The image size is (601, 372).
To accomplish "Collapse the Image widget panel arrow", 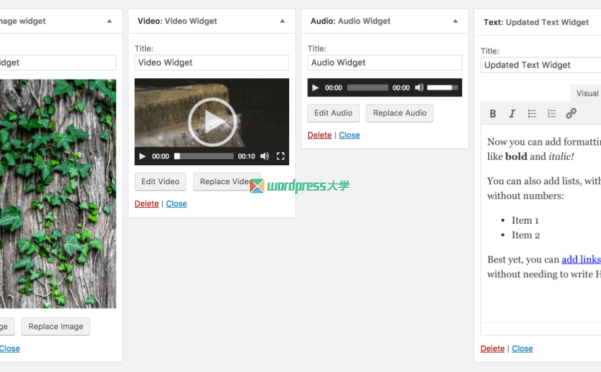I will point(109,21).
